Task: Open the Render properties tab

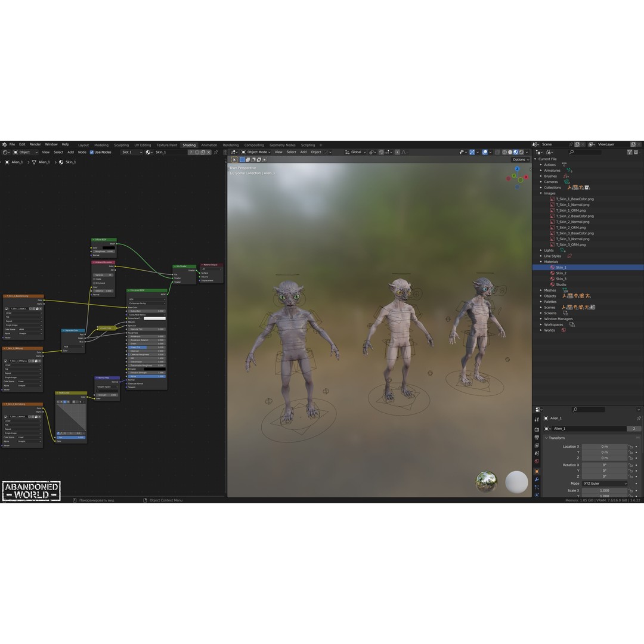Action: (537, 429)
